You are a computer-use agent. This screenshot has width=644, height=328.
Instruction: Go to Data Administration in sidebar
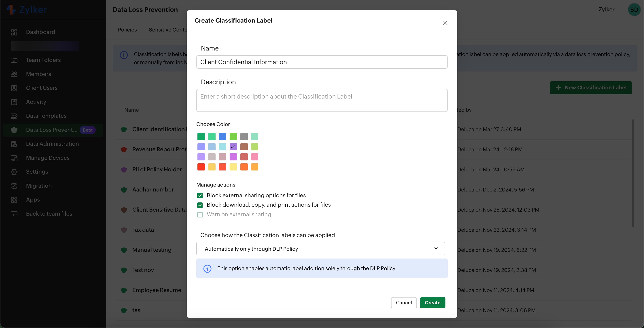[x=52, y=144]
